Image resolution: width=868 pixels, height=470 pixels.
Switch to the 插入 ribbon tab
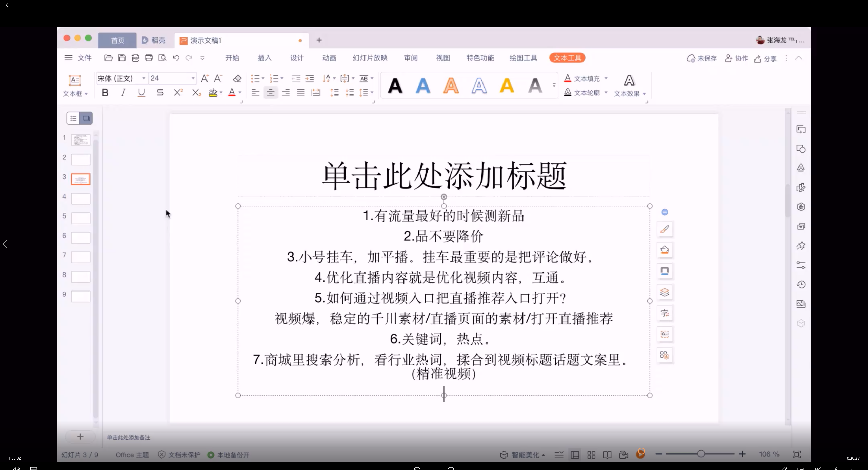264,58
